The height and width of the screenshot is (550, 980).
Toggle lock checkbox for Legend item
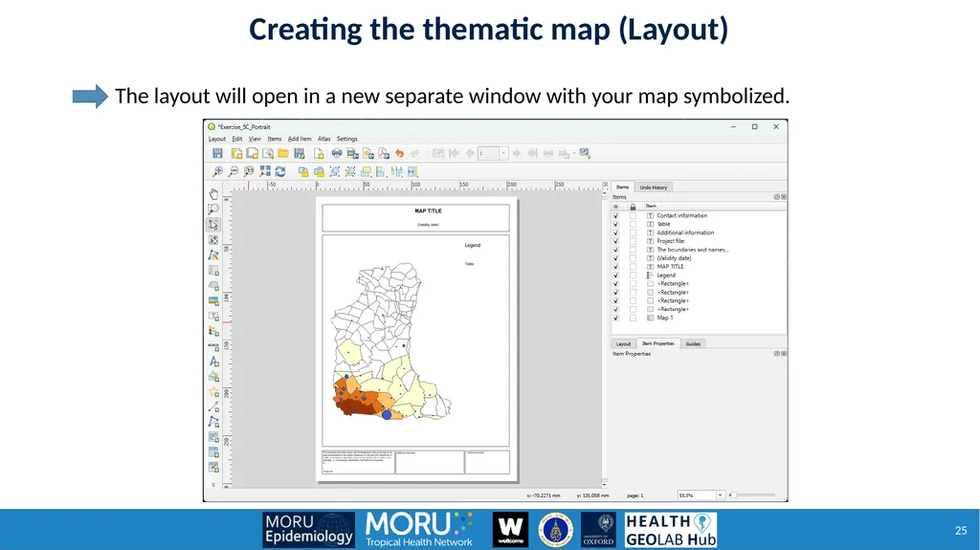pos(633,275)
